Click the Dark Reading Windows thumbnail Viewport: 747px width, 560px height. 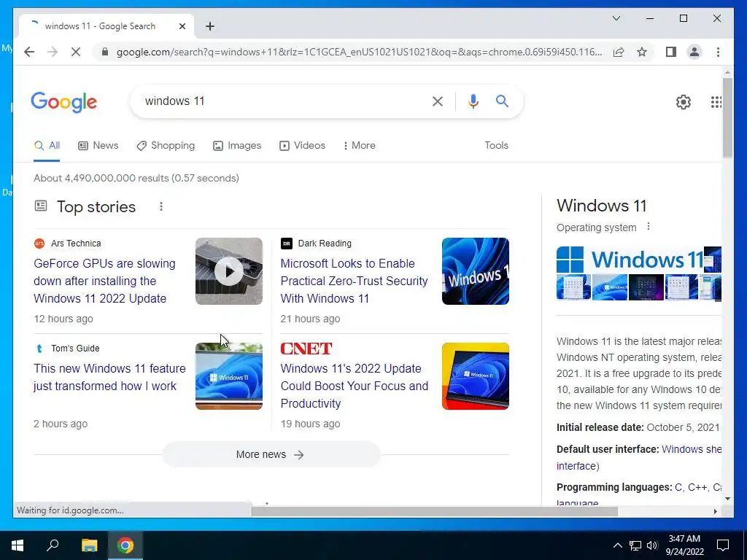(x=476, y=271)
